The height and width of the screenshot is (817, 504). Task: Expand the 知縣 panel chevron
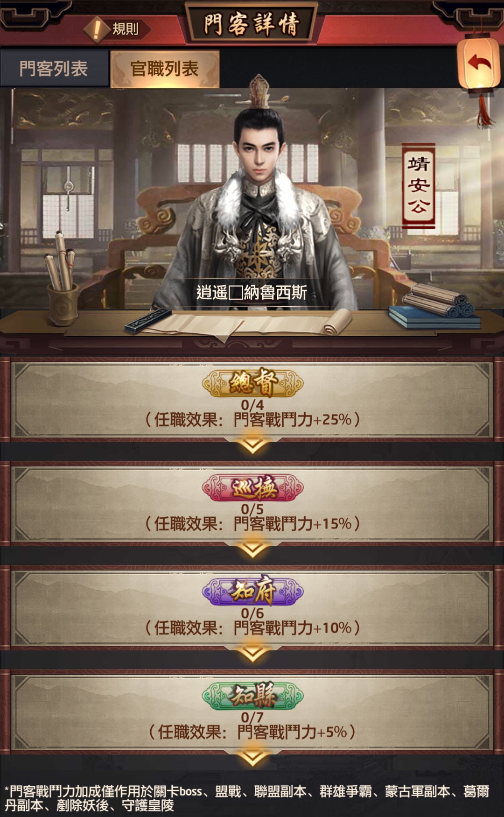coord(252,758)
